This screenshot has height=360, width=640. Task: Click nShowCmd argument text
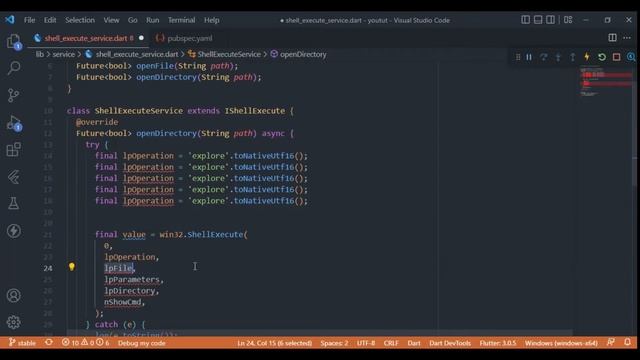[123, 302]
